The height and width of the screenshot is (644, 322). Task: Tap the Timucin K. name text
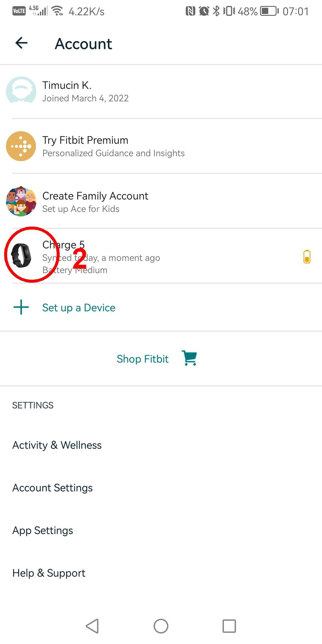click(67, 85)
